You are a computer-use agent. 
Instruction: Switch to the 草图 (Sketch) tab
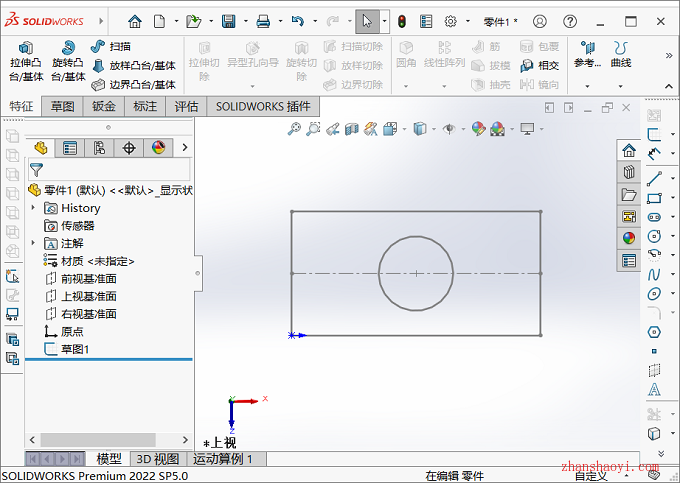click(x=62, y=106)
